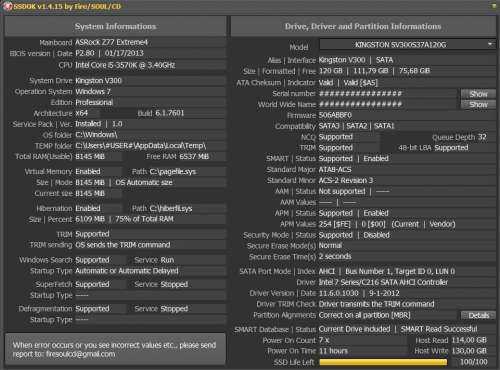Click the Model dropdown arrow
The width and height of the screenshot is (500, 370).
click(x=490, y=44)
